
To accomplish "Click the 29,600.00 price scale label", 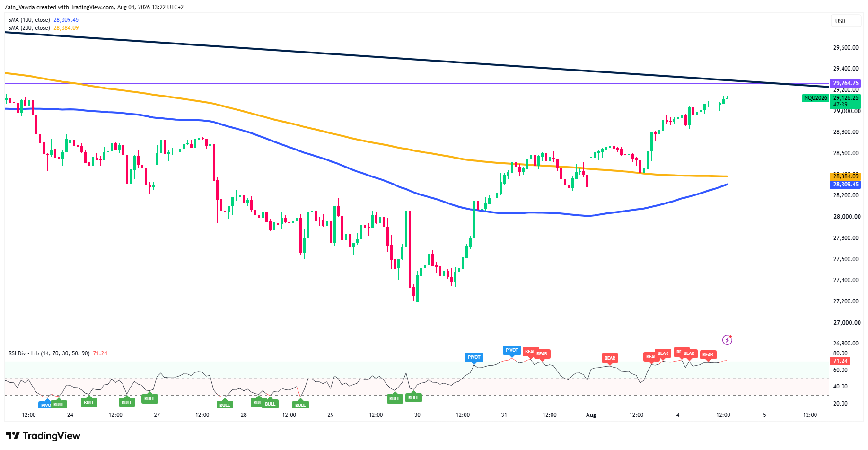I will point(846,48).
